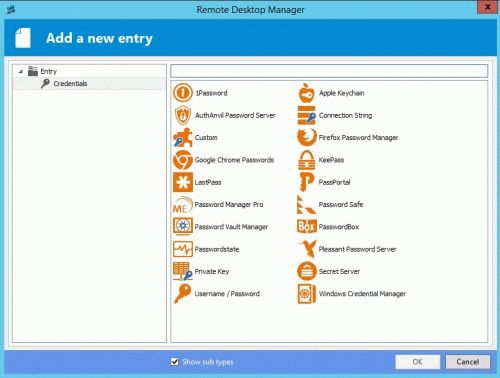Click the Connection String label
Screen dimensions: 500x378
point(345,115)
